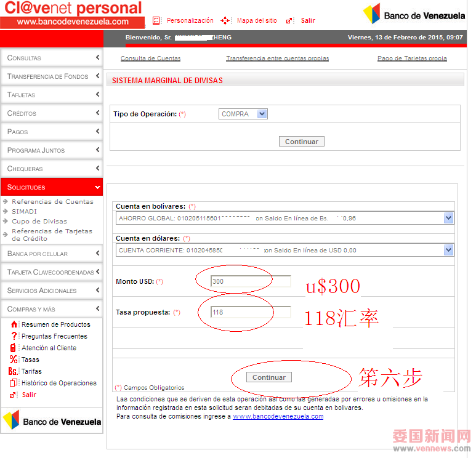Open Referencias de Cuentas submenu item

click(52, 201)
